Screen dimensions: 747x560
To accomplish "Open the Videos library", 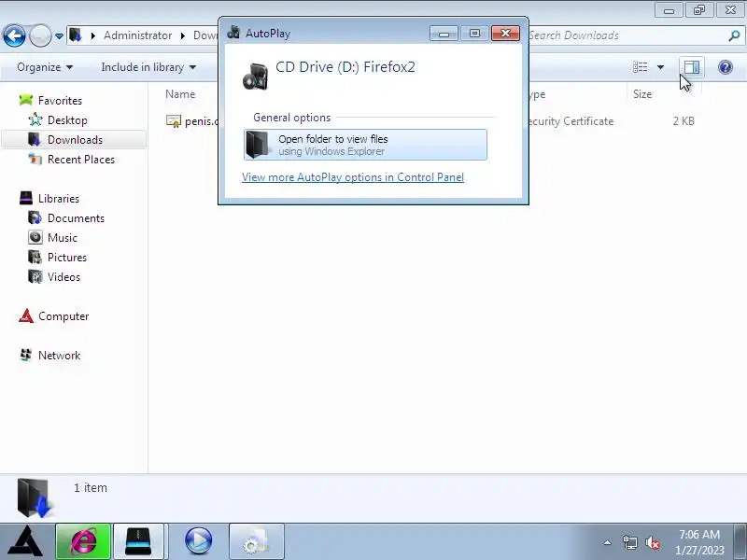I will tap(63, 276).
